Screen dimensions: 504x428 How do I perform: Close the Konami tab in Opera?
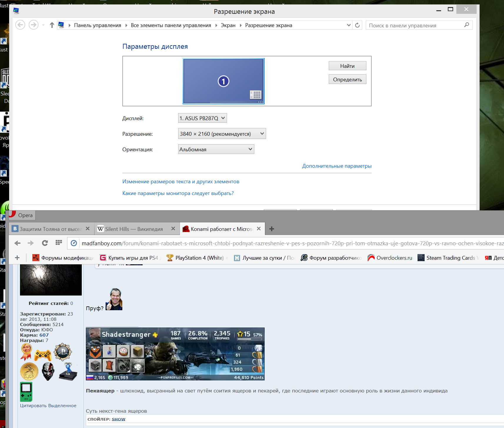point(259,229)
